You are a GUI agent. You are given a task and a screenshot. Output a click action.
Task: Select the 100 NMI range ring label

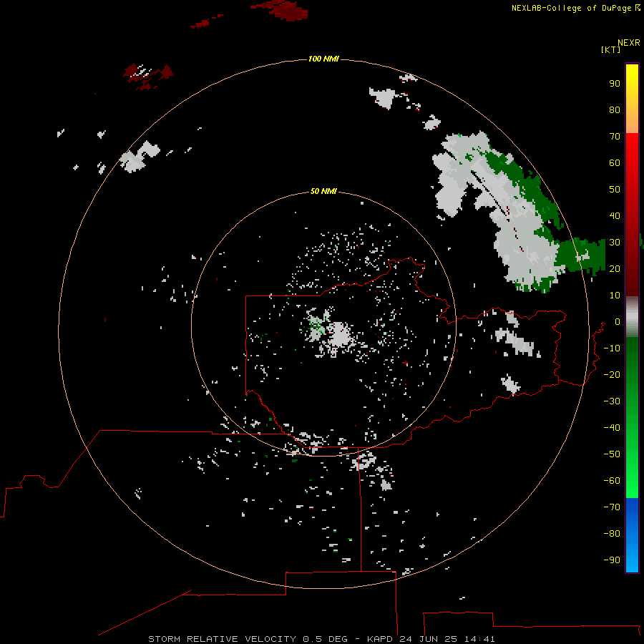point(323,59)
